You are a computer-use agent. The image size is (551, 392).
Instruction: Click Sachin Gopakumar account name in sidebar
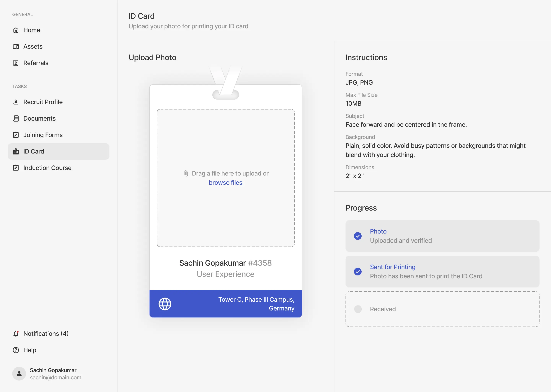(x=53, y=370)
